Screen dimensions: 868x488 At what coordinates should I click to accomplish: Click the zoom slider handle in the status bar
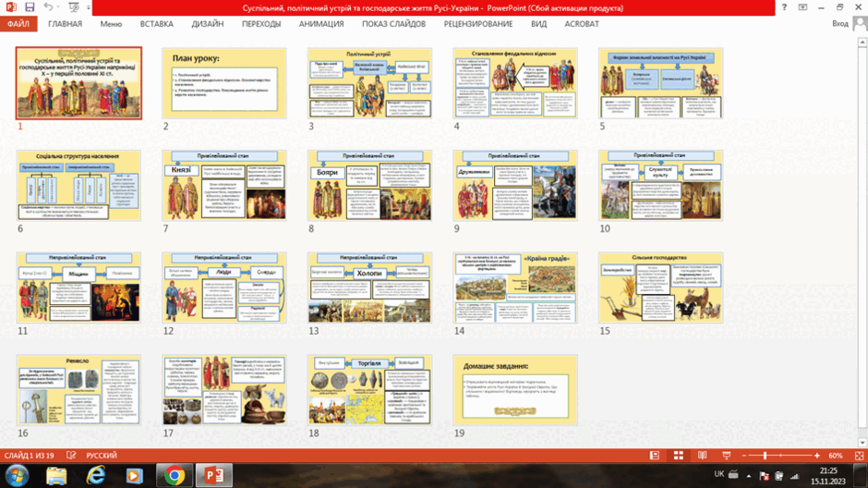[765, 456]
